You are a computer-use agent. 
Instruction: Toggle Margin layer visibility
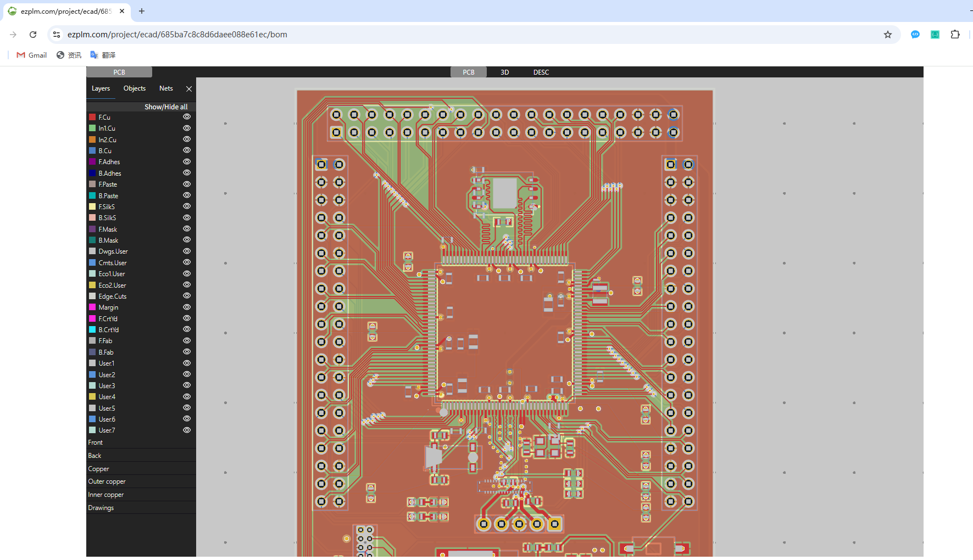click(187, 307)
